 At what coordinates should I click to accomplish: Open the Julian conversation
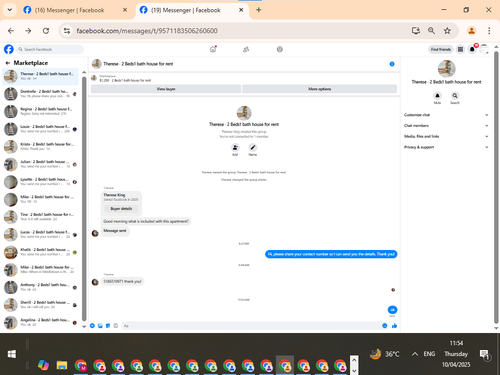41,164
